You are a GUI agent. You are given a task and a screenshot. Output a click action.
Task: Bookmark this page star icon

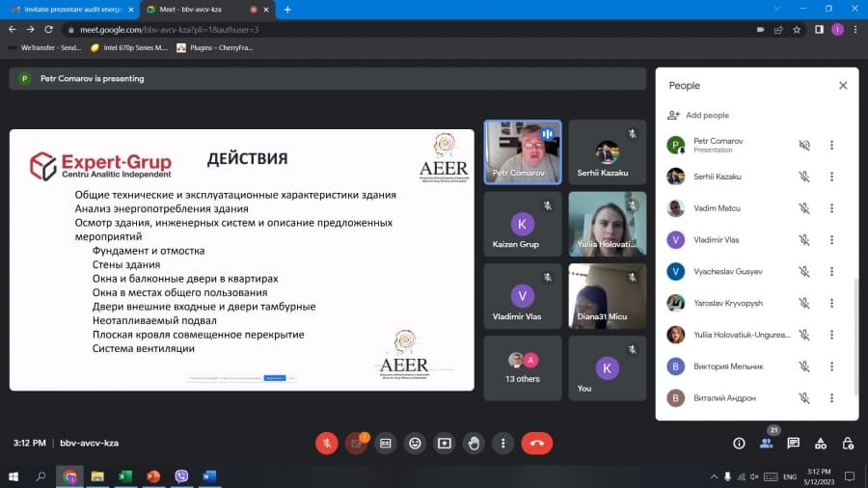[x=797, y=30]
